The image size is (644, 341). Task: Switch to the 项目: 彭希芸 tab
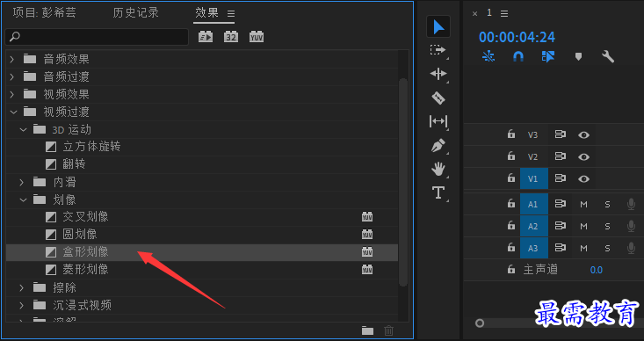44,12
